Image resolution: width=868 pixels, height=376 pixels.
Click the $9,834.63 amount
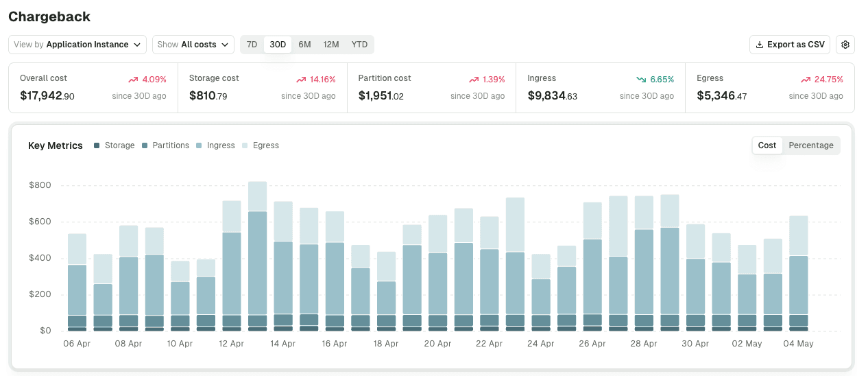click(553, 96)
